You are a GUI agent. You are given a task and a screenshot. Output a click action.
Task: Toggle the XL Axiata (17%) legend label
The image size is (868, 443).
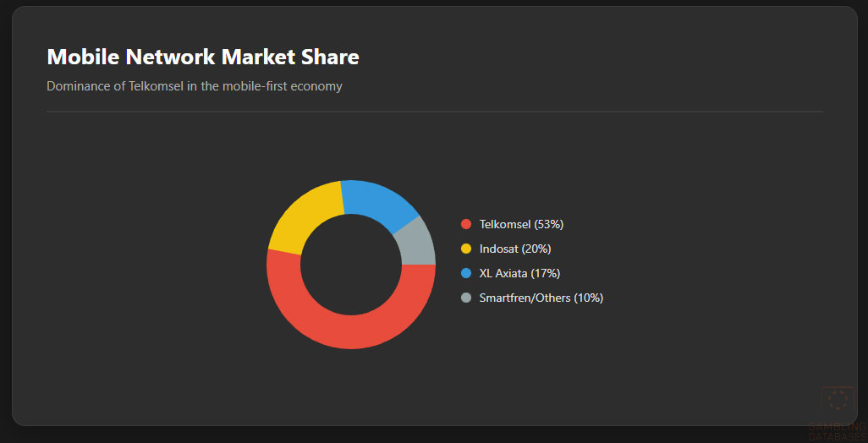(519, 273)
